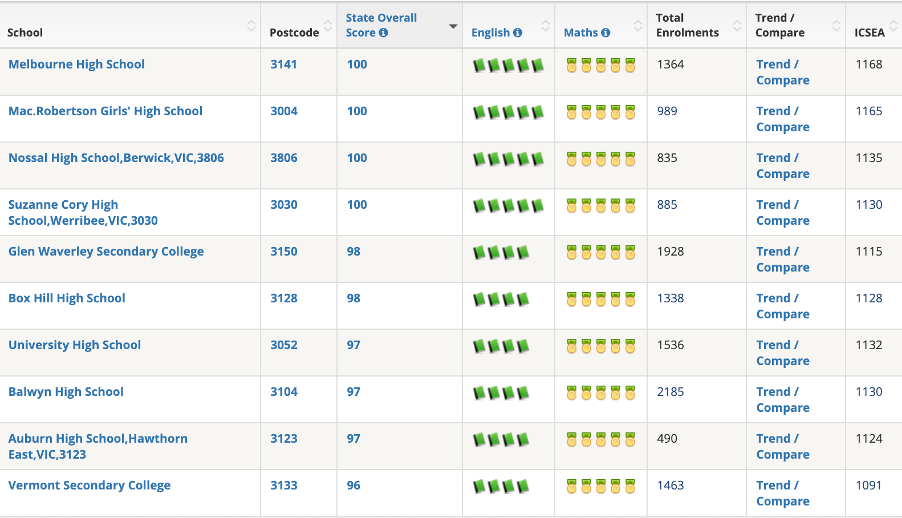This screenshot has height=518, width=902.
Task: Sort by Total Enrolments sort arrows
Action: coord(737,26)
